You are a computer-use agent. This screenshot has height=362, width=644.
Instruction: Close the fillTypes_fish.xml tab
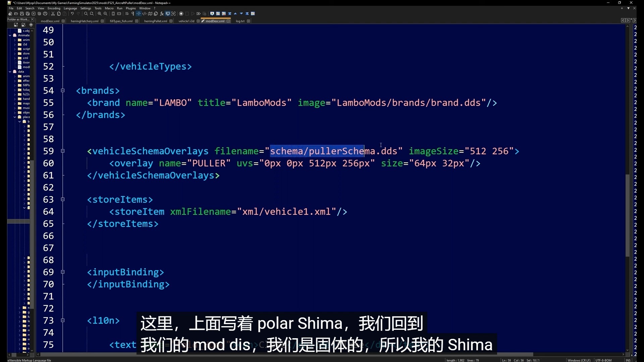click(x=137, y=21)
